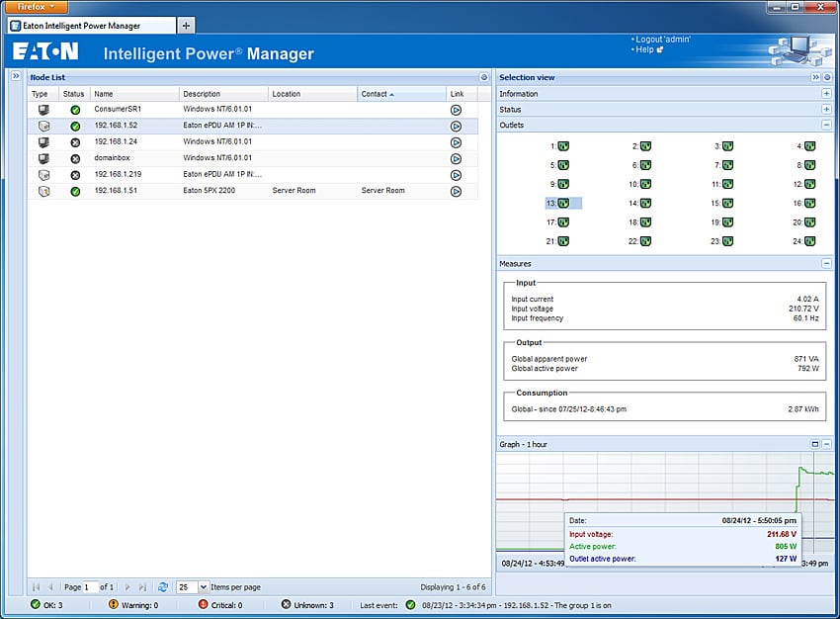Go to the last page
The height and width of the screenshot is (619, 840).
pyautogui.click(x=142, y=586)
